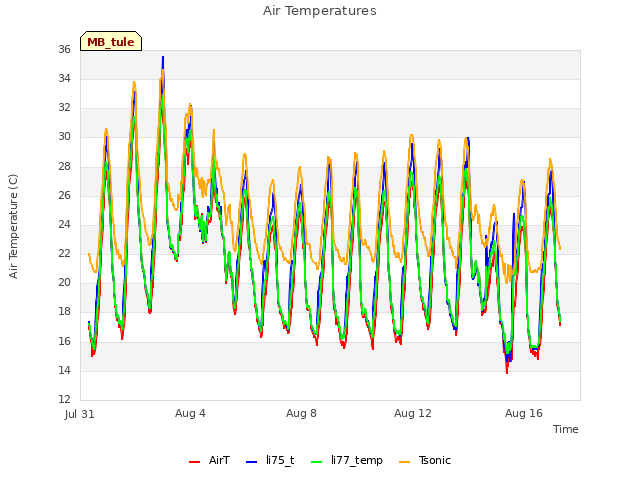Click the 24 y-axis tick label

click(x=64, y=224)
